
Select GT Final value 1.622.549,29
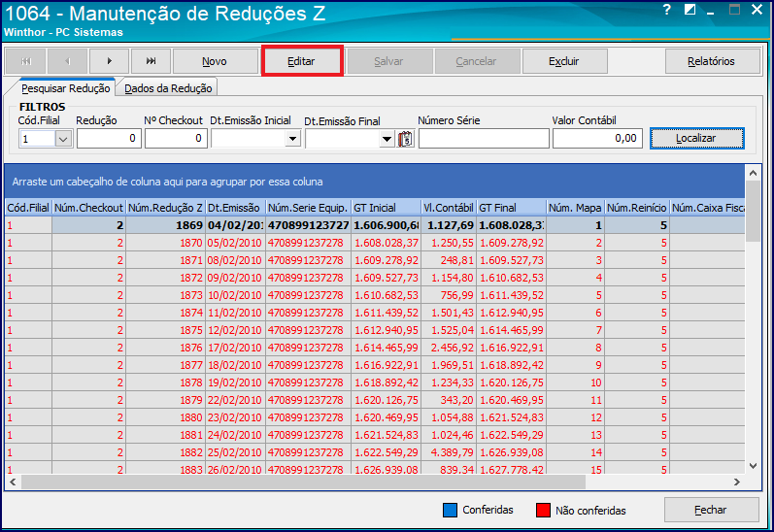[x=512, y=435]
